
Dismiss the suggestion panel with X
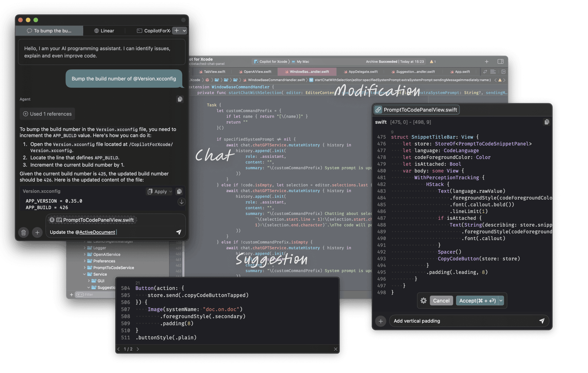click(336, 349)
